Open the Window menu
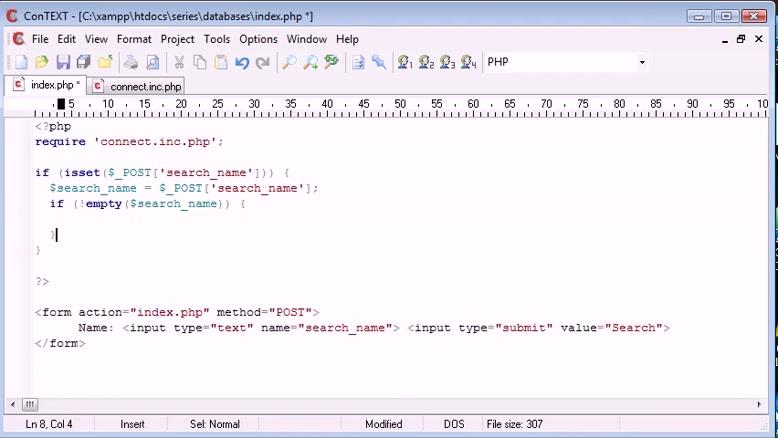Image resolution: width=778 pixels, height=438 pixels. [307, 39]
